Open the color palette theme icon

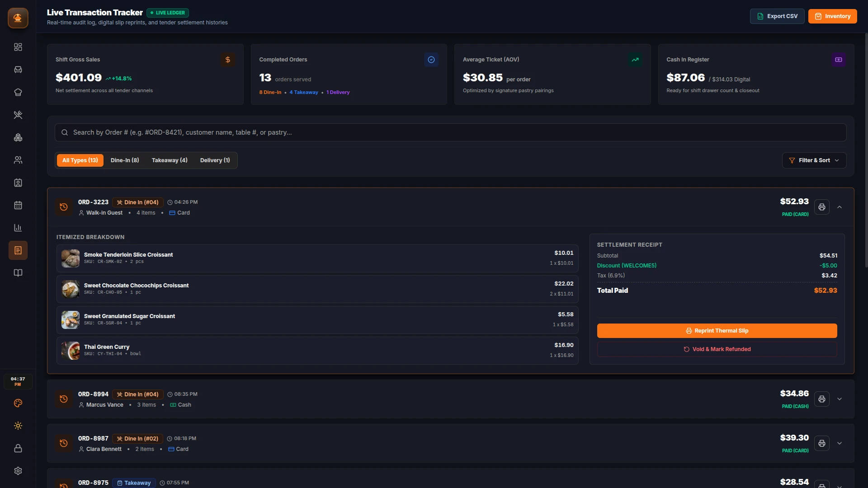coord(18,403)
